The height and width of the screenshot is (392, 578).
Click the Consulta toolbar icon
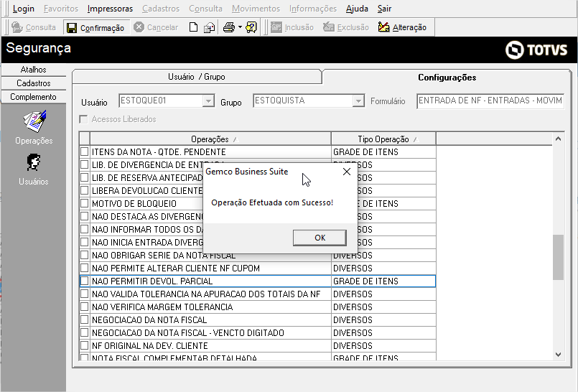(x=17, y=27)
